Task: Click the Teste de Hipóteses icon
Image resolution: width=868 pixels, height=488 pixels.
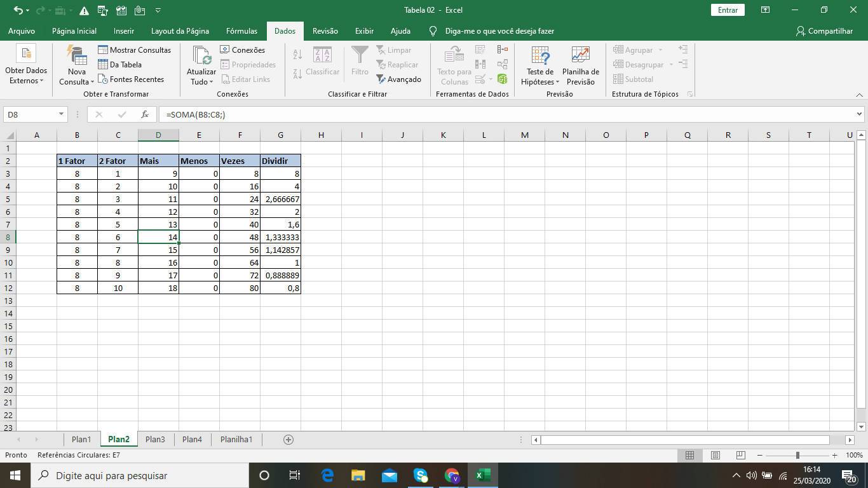Action: click(x=540, y=55)
